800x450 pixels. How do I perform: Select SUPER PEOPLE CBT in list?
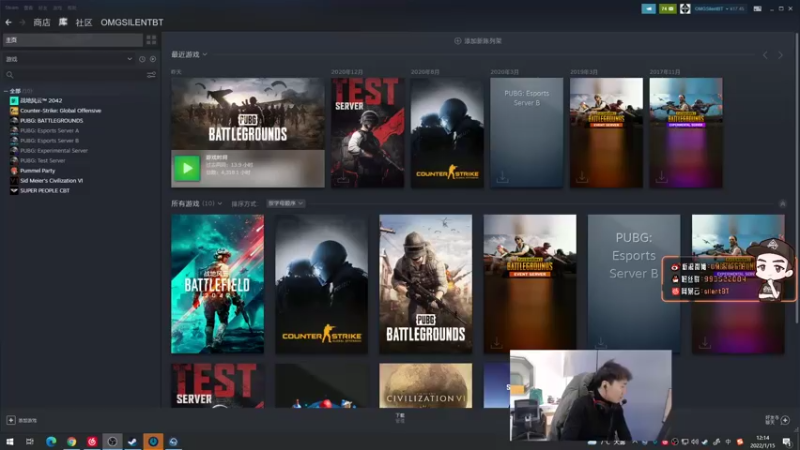coord(44,190)
